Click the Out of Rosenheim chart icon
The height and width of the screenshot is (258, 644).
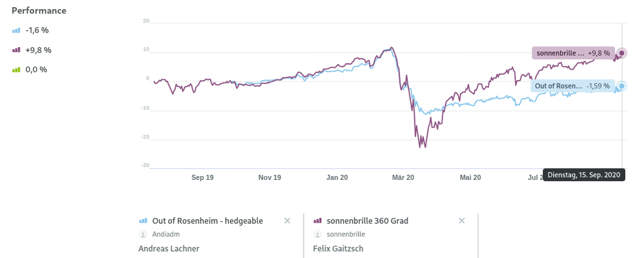point(143,221)
